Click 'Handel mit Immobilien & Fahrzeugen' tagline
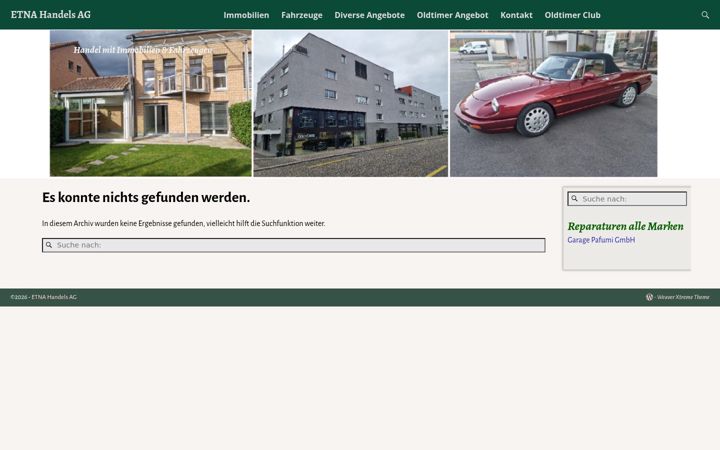 (x=143, y=50)
